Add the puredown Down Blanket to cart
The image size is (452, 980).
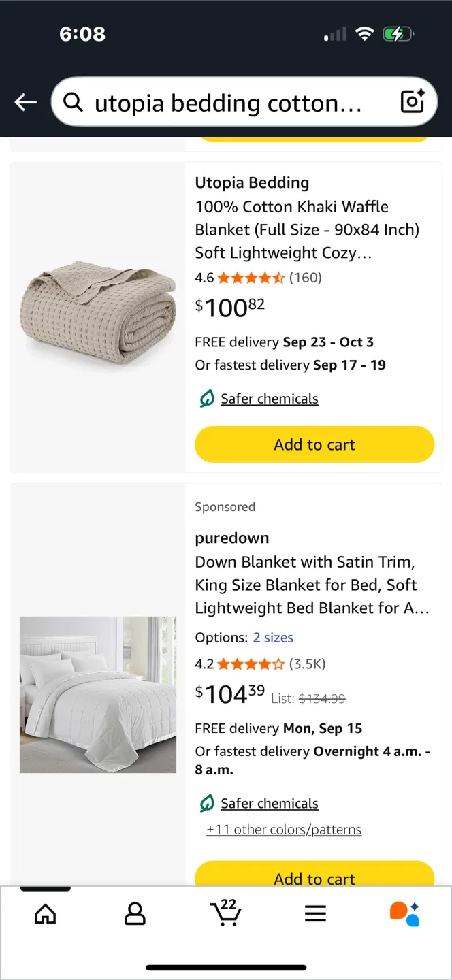(314, 879)
